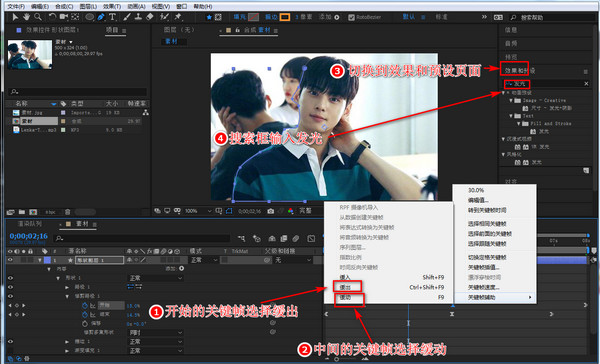The height and width of the screenshot is (364, 600).
Task: Click new folder icon in Project panel
Action: 22,212
